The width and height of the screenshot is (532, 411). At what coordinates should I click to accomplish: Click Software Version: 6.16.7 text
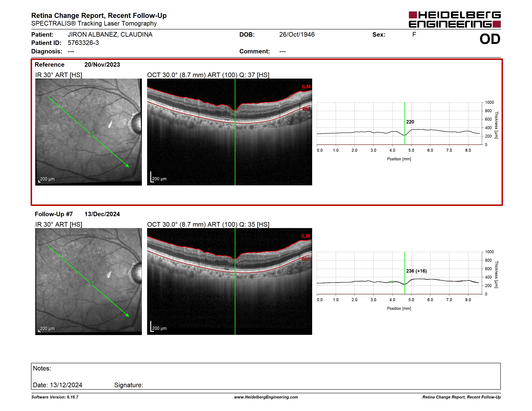coord(55,397)
